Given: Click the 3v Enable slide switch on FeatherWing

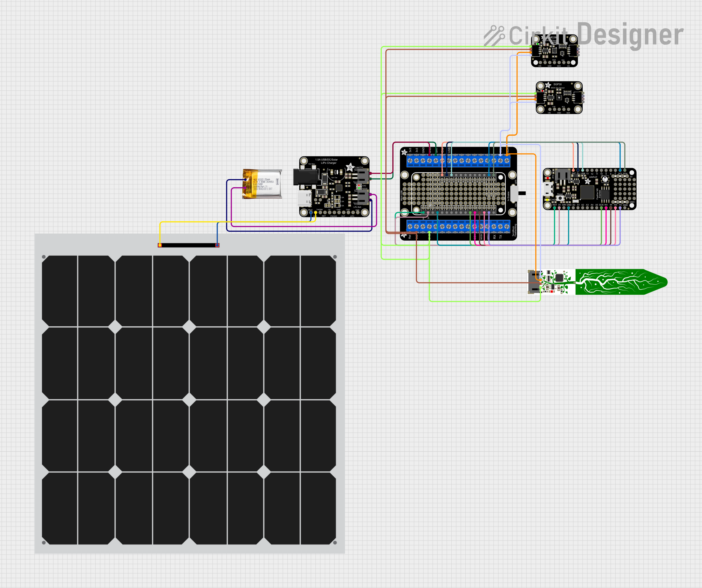Looking at the screenshot, I should pos(518,194).
